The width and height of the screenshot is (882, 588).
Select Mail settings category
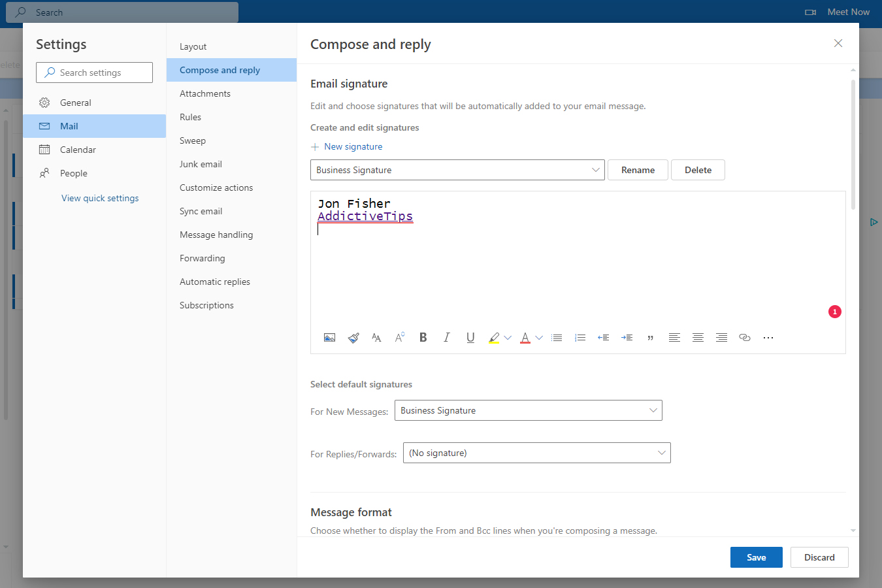(x=95, y=126)
